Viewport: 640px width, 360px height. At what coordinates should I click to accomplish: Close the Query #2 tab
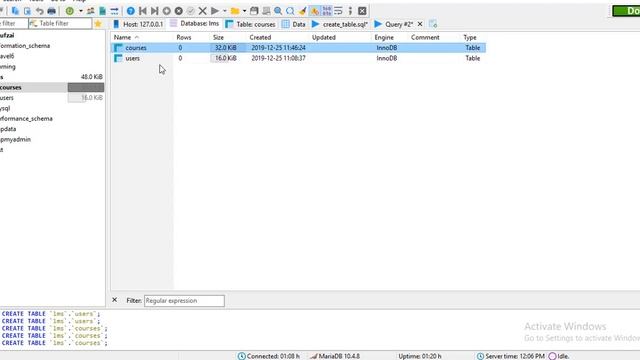coord(420,24)
